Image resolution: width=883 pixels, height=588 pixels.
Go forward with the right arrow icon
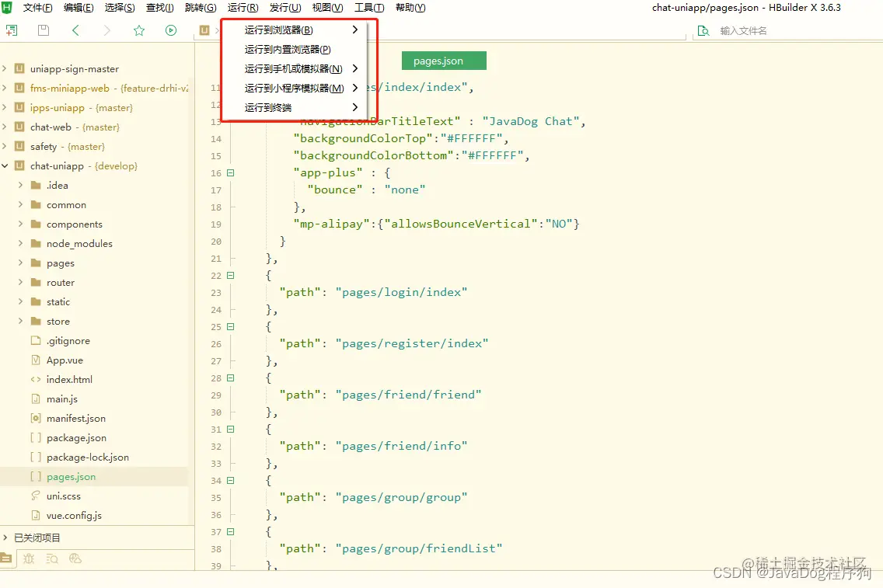tap(107, 30)
